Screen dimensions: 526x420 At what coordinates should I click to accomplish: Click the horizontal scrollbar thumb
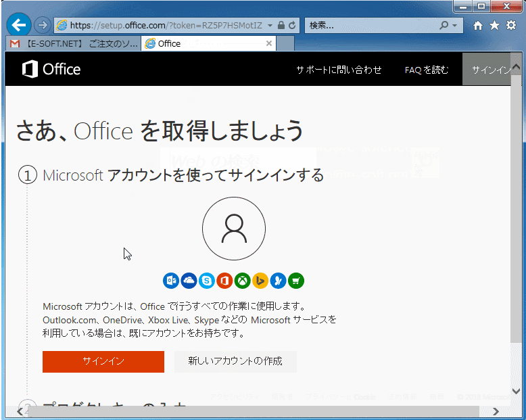(x=254, y=411)
